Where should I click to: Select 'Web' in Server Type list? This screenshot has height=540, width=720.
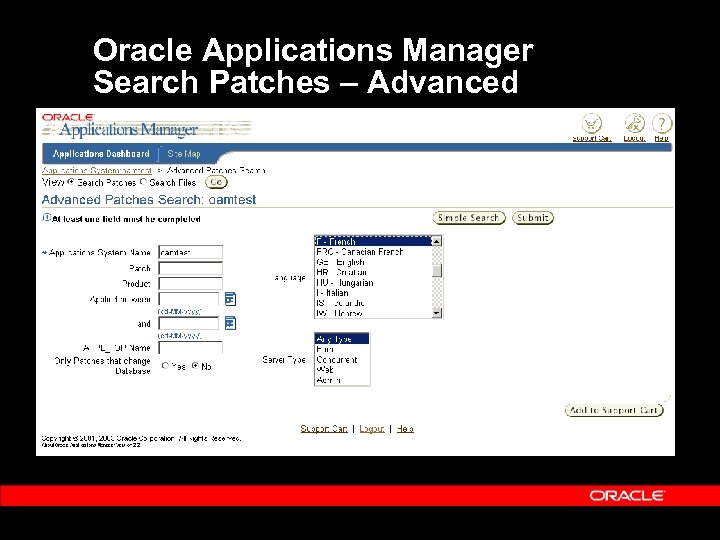(342, 370)
